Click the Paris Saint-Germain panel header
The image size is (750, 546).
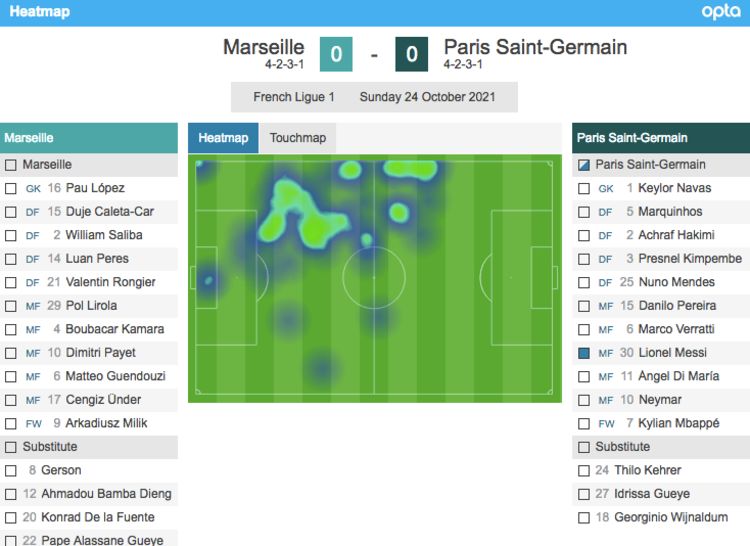pos(660,138)
